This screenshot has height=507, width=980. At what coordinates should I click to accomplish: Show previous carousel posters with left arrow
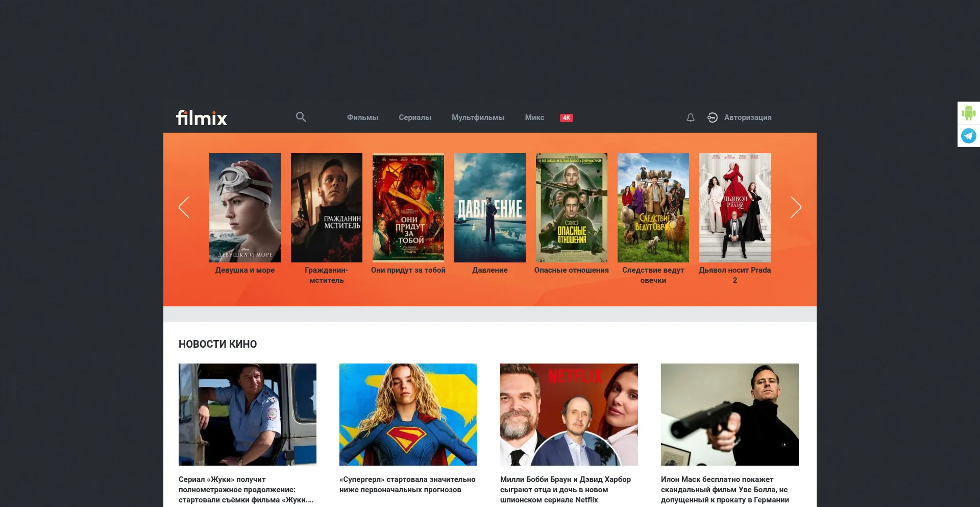point(184,207)
